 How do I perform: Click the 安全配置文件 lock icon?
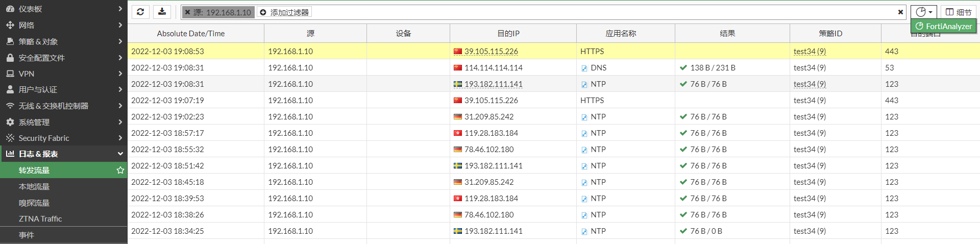pyautogui.click(x=10, y=58)
